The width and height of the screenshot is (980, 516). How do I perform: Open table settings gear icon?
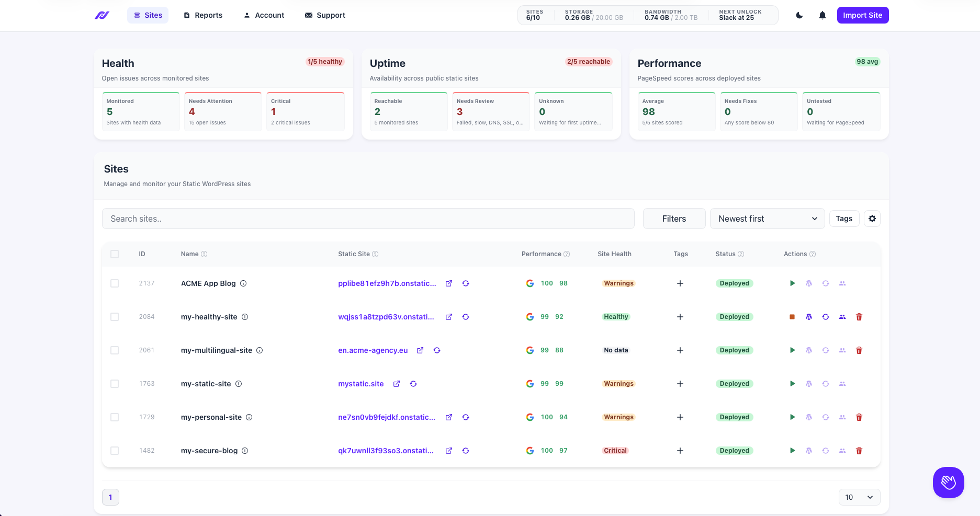click(x=872, y=219)
